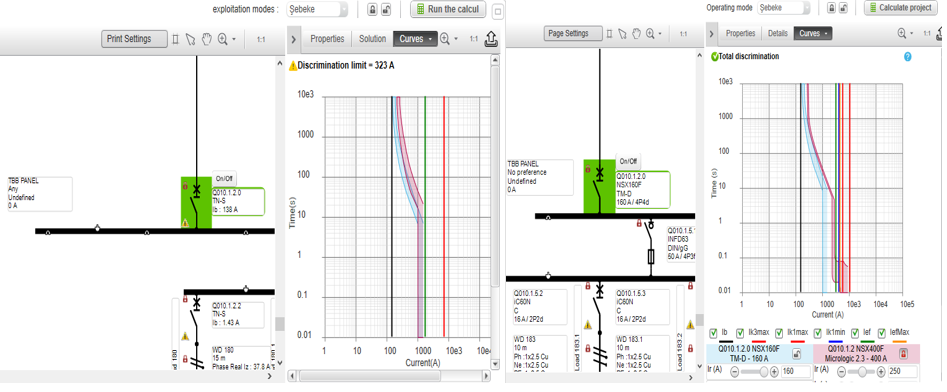Viewport: 947px width, 392px height.
Task: Click the locked padlock icon in right window header
Action: [831, 8]
